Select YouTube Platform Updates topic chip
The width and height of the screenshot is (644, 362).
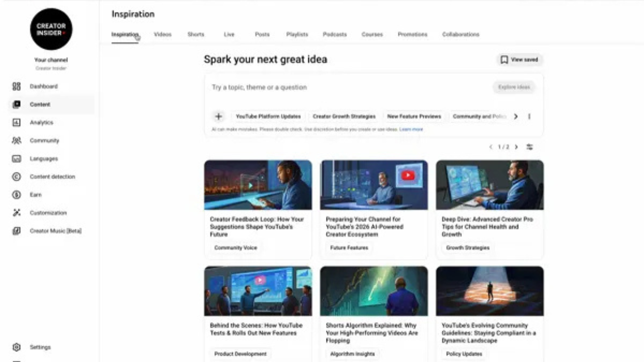click(268, 117)
